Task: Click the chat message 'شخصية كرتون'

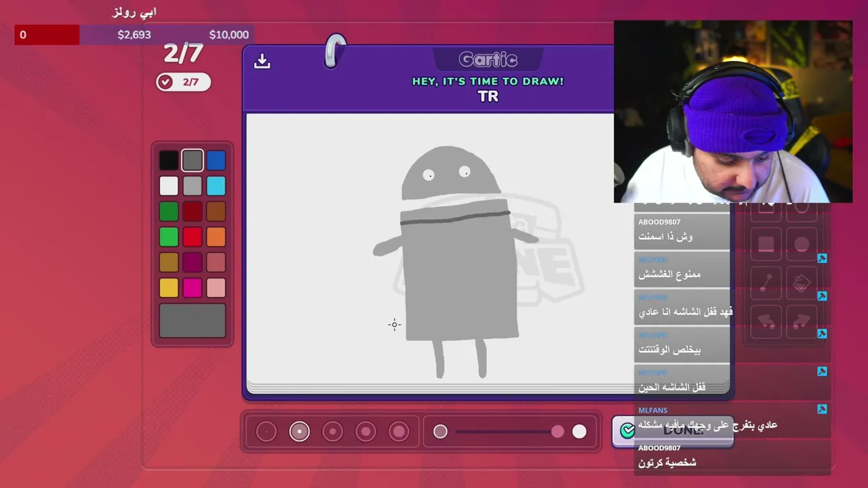Action: (667, 462)
